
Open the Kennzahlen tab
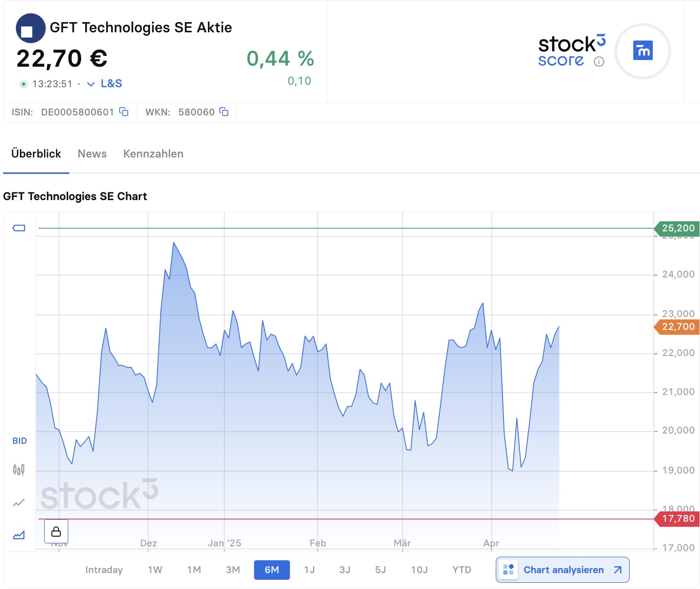click(x=153, y=154)
